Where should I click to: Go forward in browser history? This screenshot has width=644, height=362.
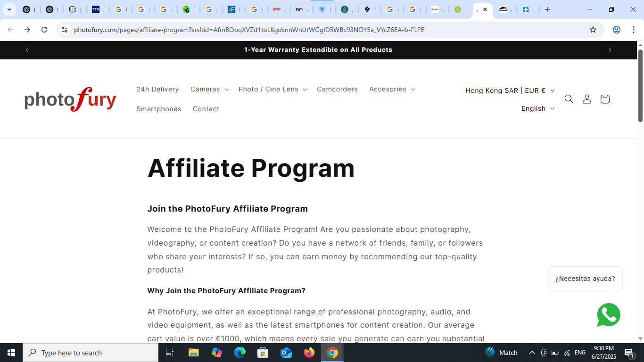27,30
